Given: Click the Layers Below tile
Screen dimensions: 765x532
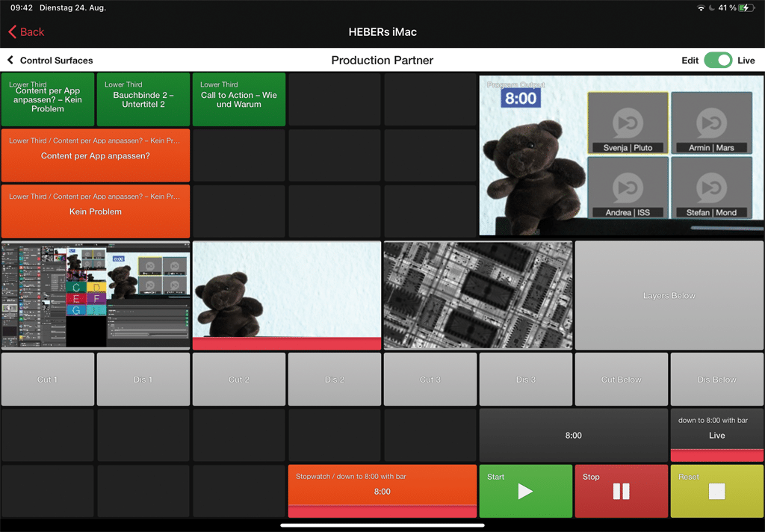Looking at the screenshot, I should tap(669, 295).
